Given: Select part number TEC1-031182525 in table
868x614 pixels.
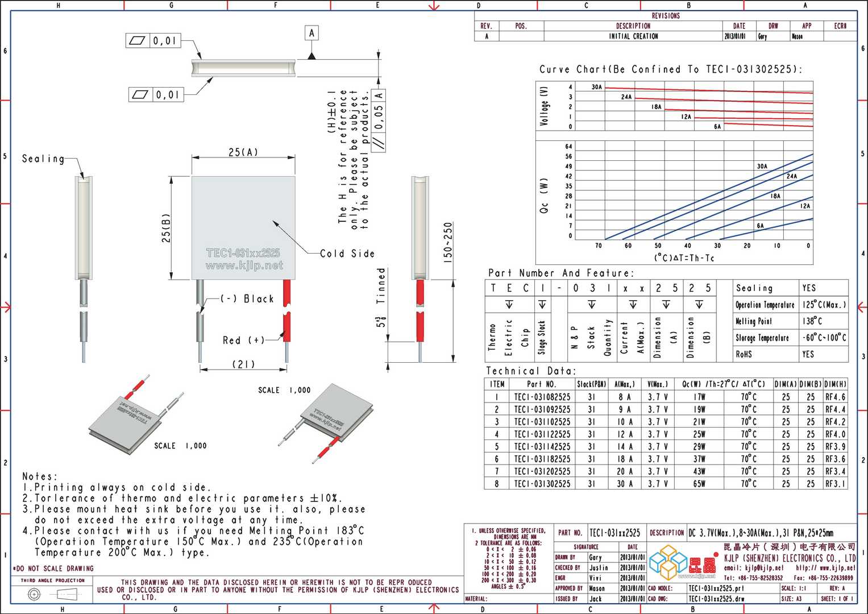Looking at the screenshot, I should (542, 459).
